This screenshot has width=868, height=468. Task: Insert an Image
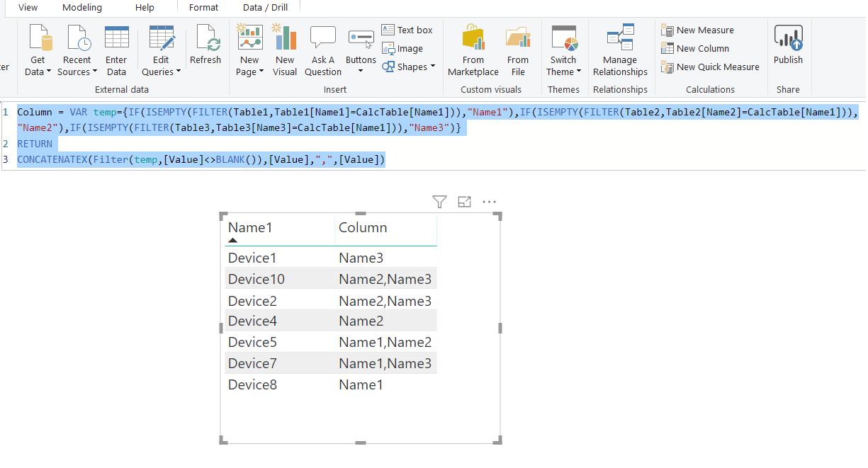click(x=402, y=49)
